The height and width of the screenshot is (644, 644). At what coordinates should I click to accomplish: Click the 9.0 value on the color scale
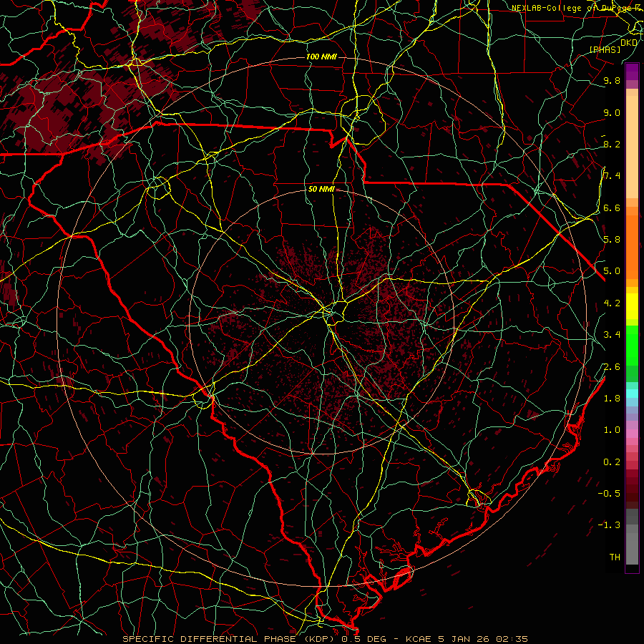coord(612,112)
